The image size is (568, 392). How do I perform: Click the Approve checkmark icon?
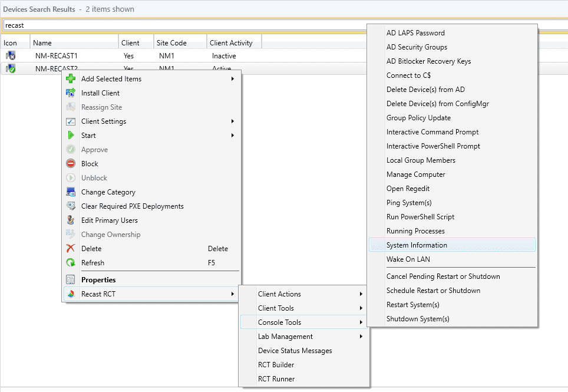[72, 149]
